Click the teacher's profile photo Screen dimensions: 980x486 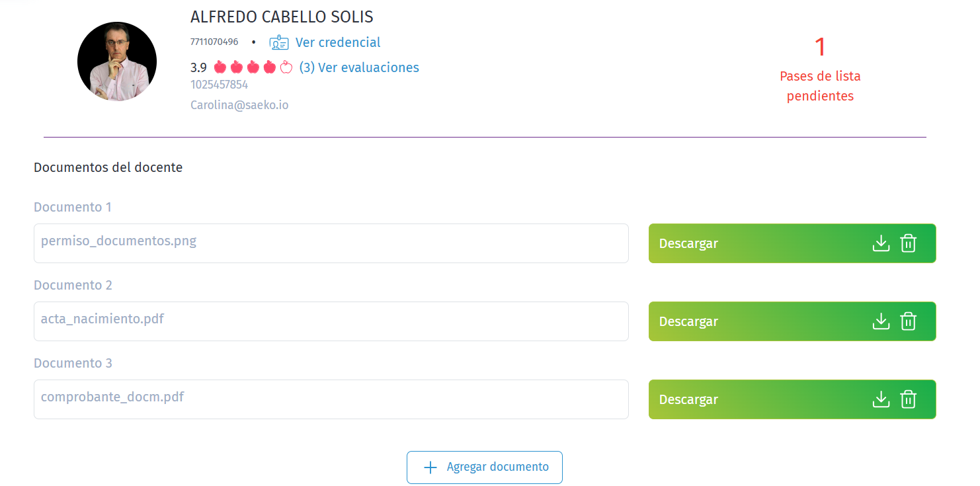117,61
